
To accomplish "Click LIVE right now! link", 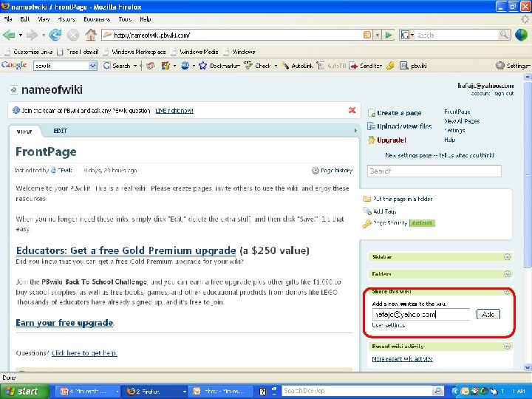I will pyautogui.click(x=174, y=111).
